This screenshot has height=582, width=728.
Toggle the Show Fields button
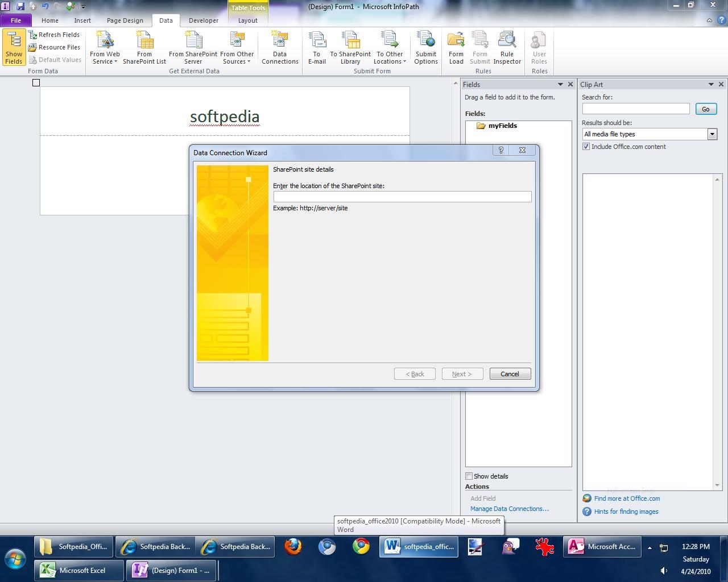pyautogui.click(x=14, y=48)
